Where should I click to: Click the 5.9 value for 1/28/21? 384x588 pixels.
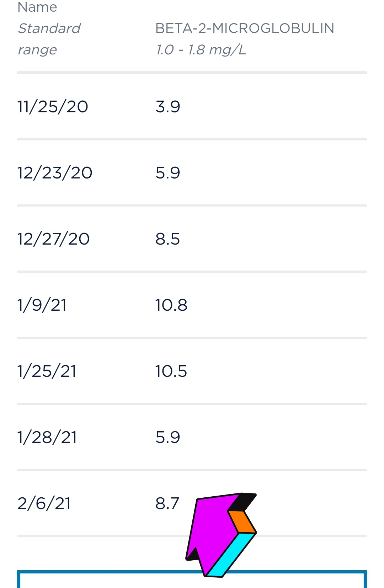[168, 437]
